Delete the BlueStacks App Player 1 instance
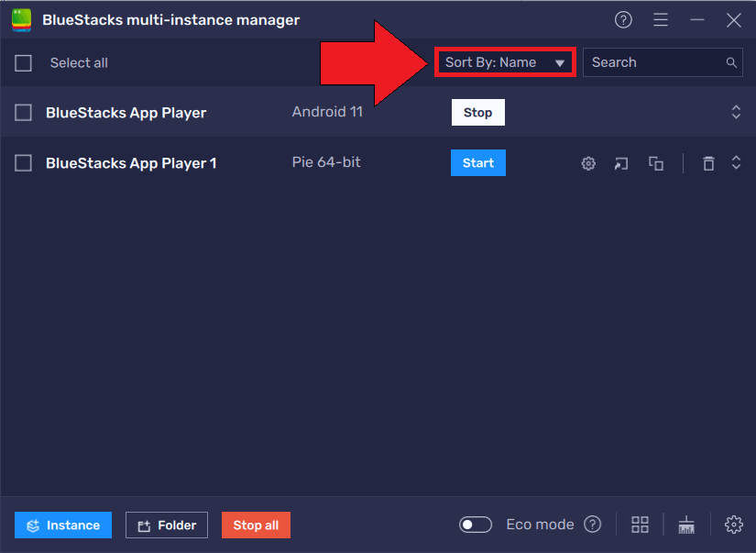 708,162
